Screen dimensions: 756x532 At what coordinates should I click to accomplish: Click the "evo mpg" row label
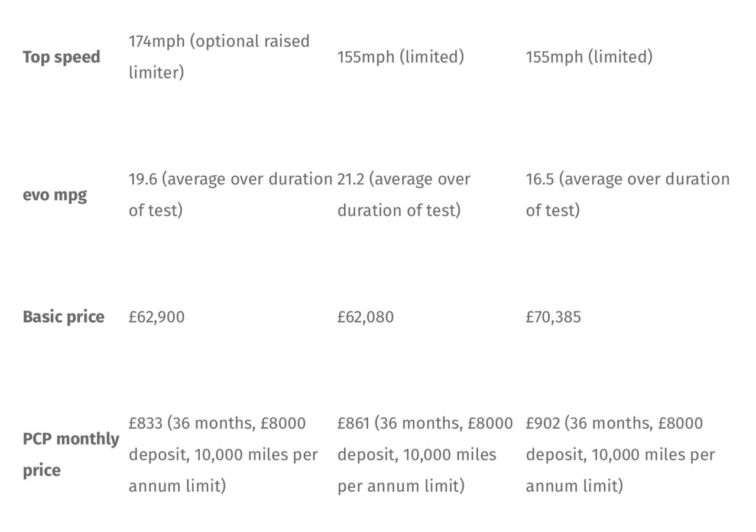pos(54,195)
